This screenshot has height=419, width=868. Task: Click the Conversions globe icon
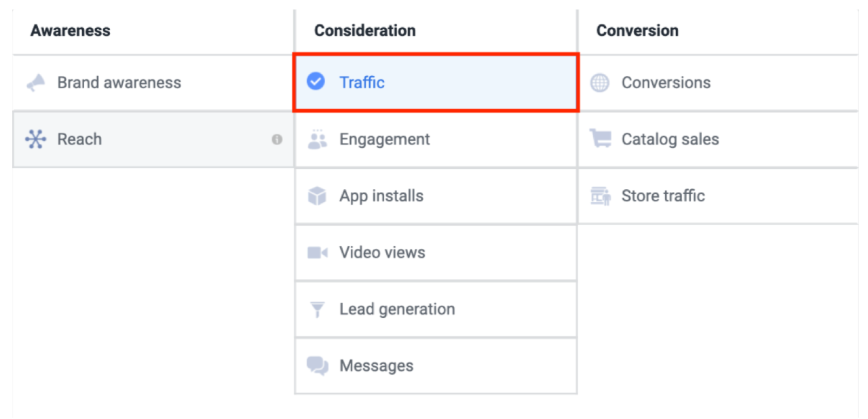[600, 83]
